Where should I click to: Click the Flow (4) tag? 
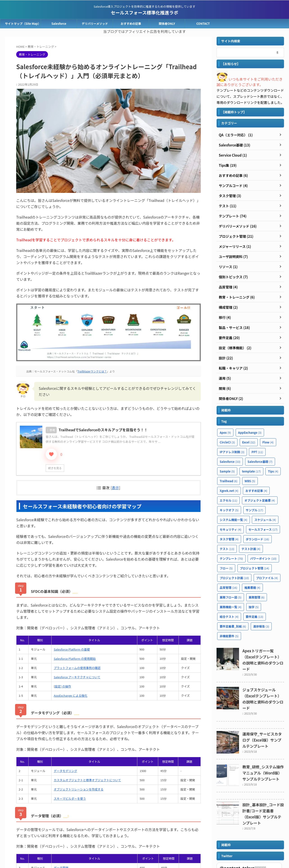point(268,442)
